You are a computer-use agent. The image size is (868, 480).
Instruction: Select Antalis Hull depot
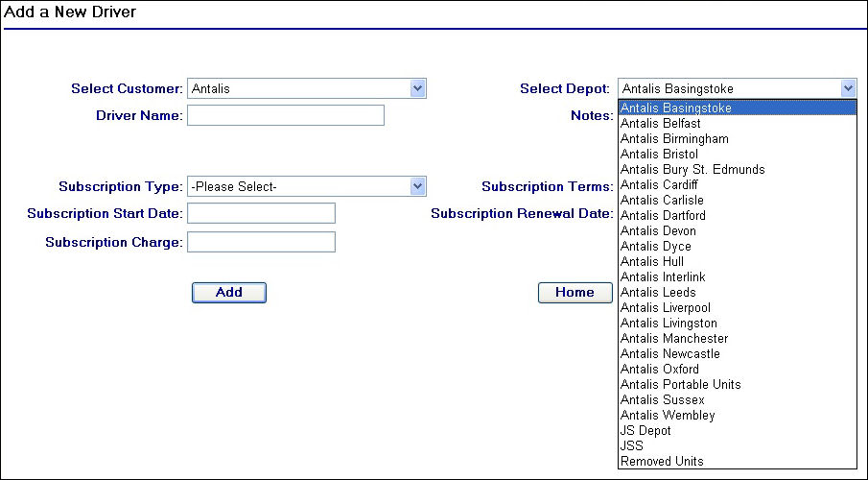click(738, 261)
